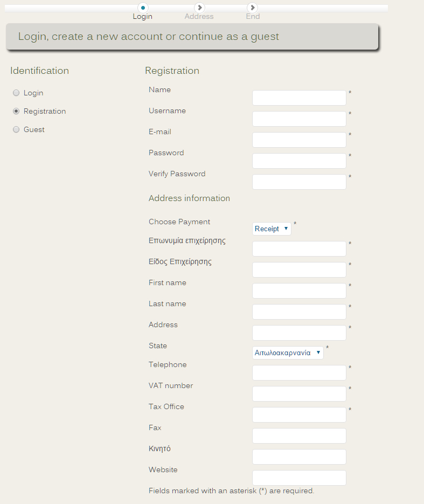The height and width of the screenshot is (504, 424).
Task: Click the Login step circle icon
Action: [143, 8]
